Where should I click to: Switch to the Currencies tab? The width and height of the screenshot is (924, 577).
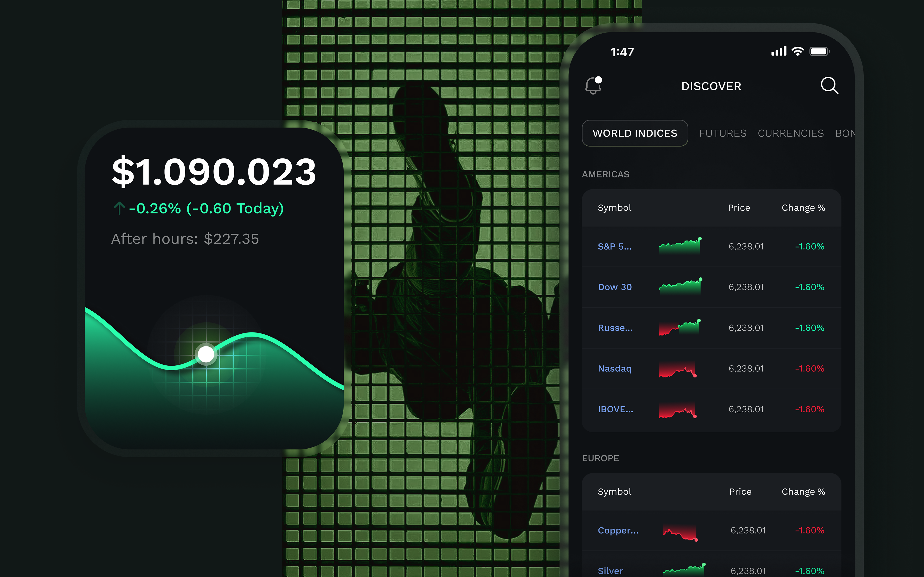(x=790, y=133)
